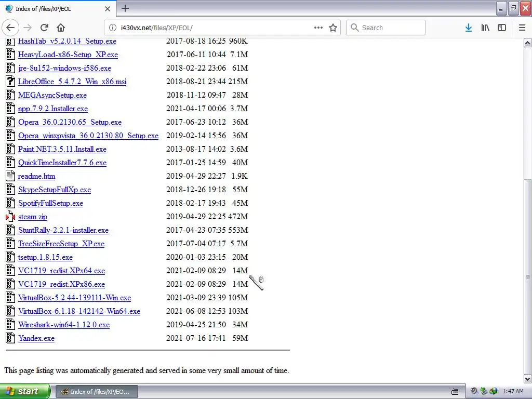Open the Firefox hamburger menu
532x399 pixels.
click(x=522, y=28)
